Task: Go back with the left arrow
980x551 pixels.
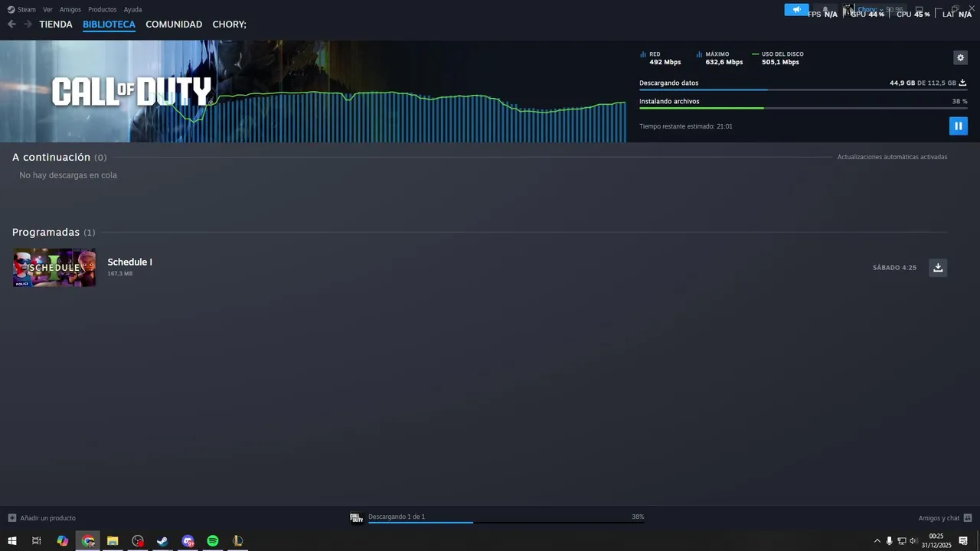Action: (x=11, y=24)
